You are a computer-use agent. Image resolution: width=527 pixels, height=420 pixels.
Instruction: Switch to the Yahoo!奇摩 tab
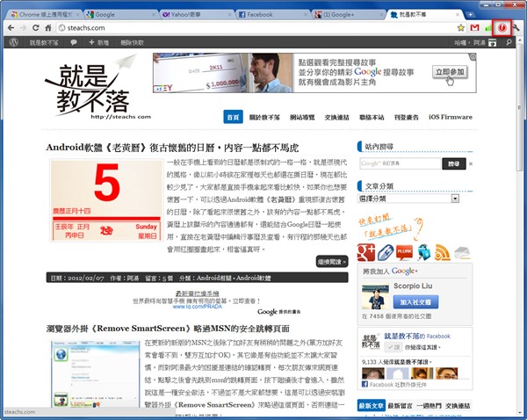click(x=198, y=14)
